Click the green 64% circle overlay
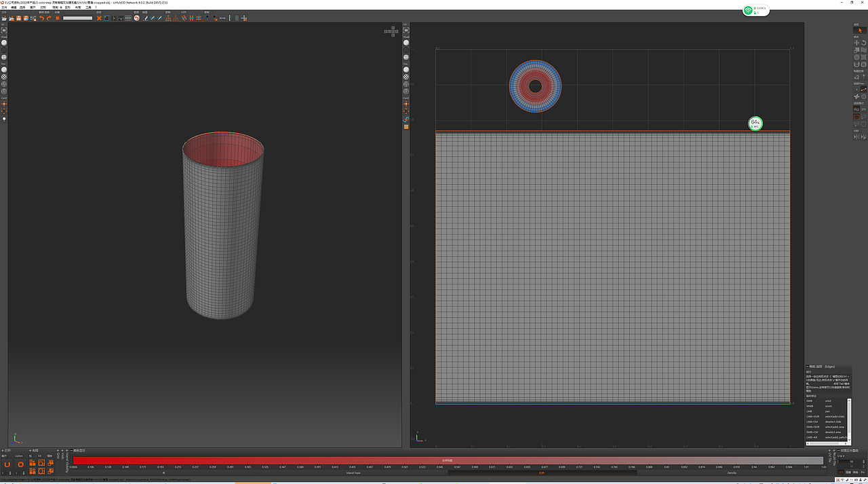This screenshot has height=484, width=868. pyautogui.click(x=755, y=124)
